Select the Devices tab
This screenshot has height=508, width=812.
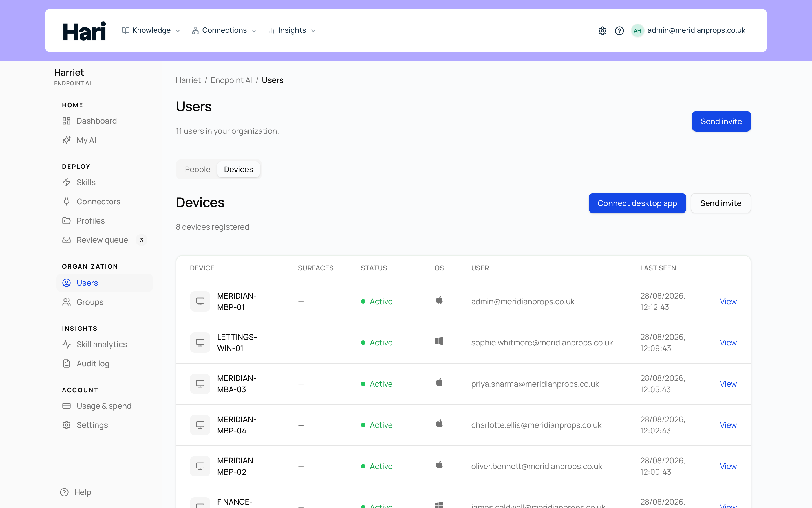(239, 169)
